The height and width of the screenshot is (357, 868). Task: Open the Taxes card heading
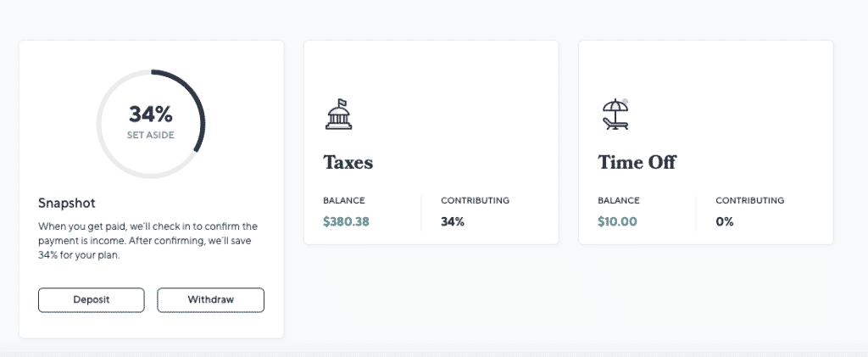(x=348, y=163)
